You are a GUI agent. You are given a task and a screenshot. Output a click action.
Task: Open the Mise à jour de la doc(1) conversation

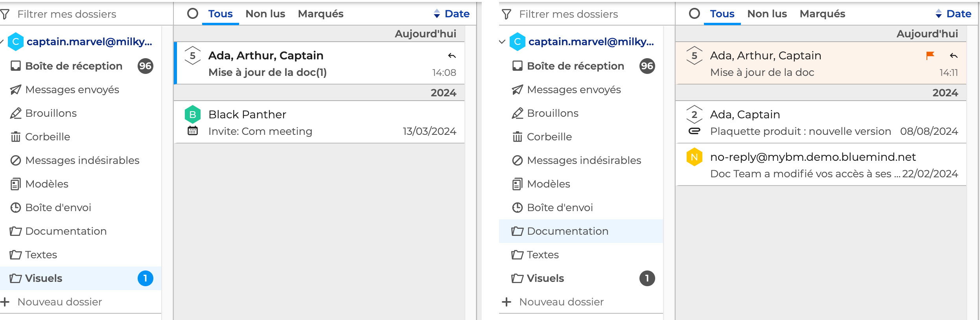tap(315, 64)
